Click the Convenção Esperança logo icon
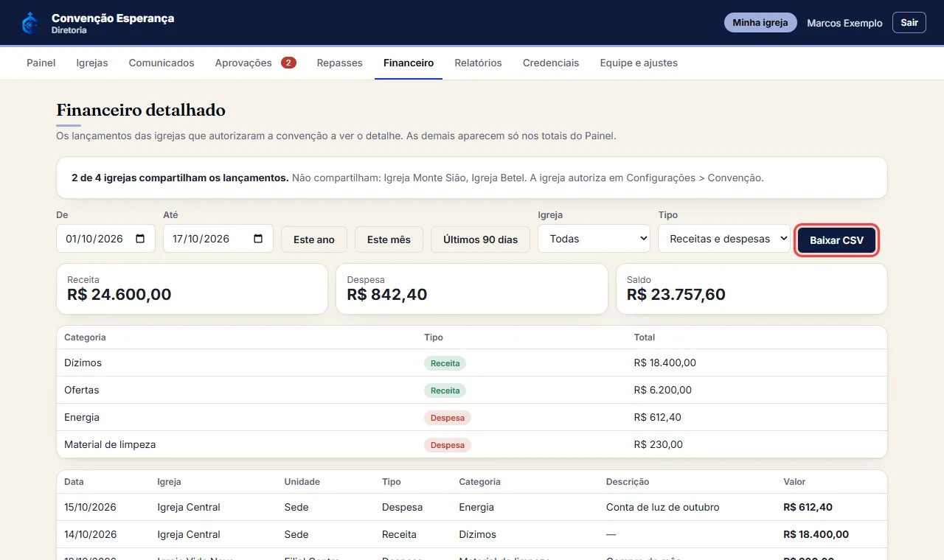 tap(29, 24)
